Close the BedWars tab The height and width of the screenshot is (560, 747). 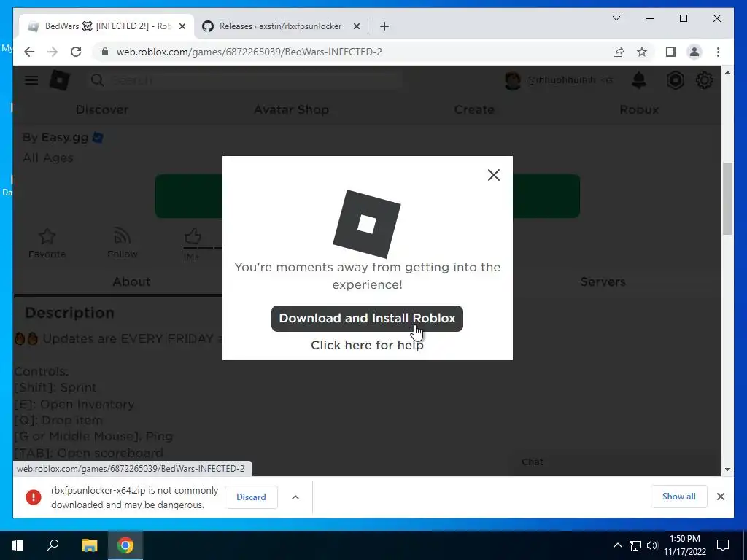(182, 26)
